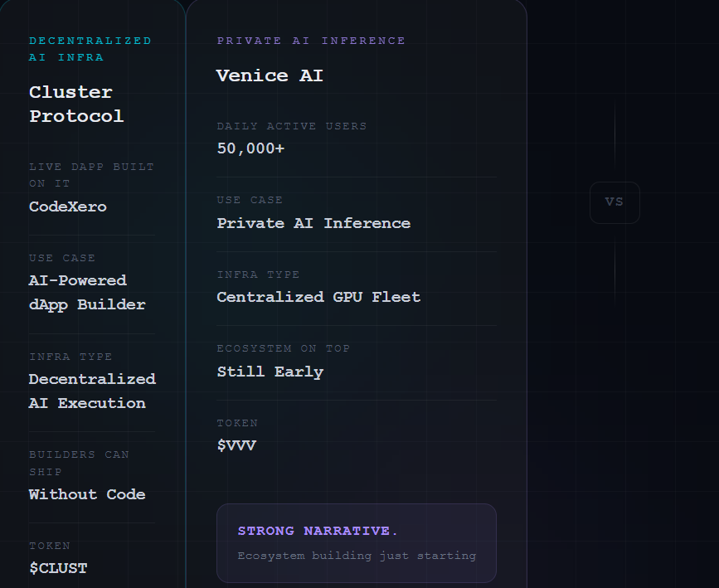Select 'Centralized GPU Fleet' value

point(318,297)
